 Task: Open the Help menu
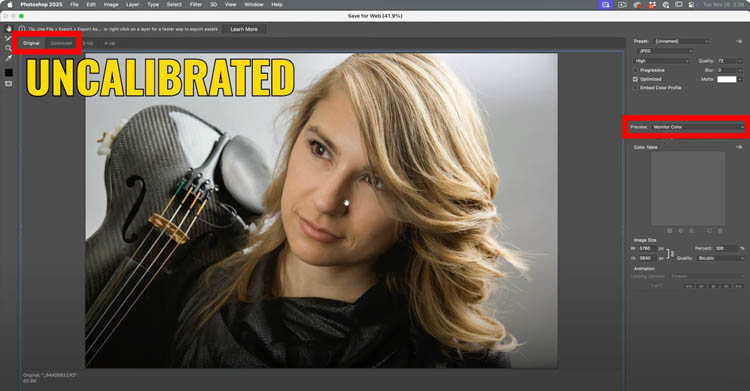[x=277, y=4]
